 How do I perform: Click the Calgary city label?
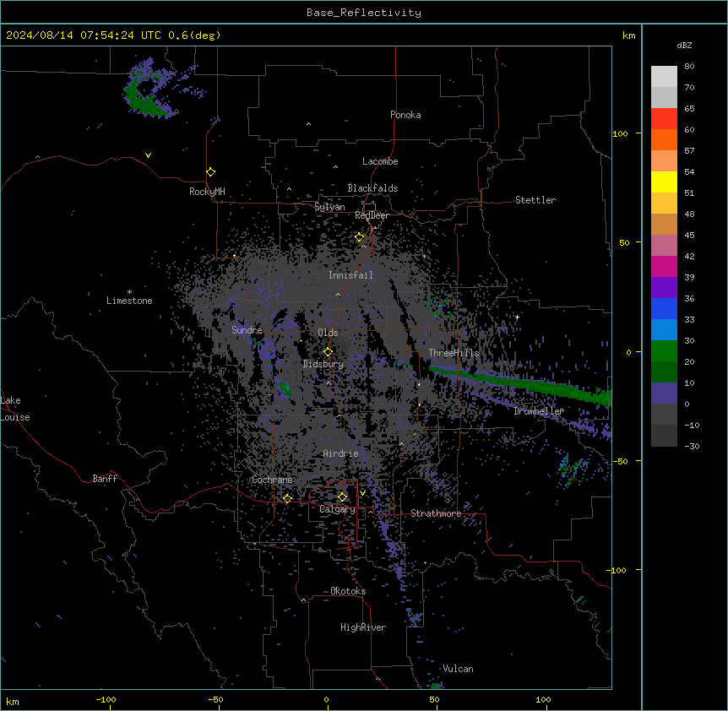click(338, 509)
